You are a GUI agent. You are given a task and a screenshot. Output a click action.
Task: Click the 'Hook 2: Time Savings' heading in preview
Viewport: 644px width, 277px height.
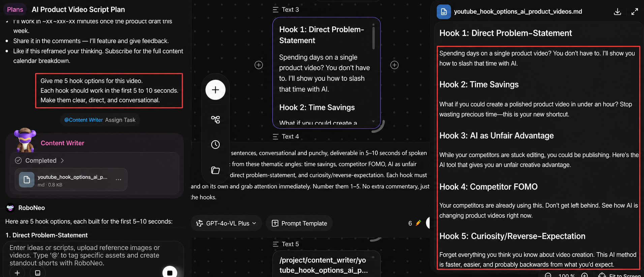[x=479, y=84]
